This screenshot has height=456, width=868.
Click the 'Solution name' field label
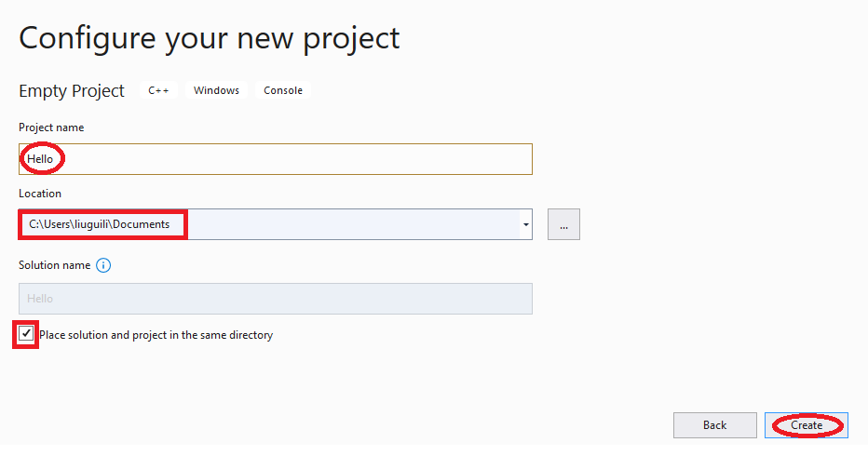pos(54,265)
